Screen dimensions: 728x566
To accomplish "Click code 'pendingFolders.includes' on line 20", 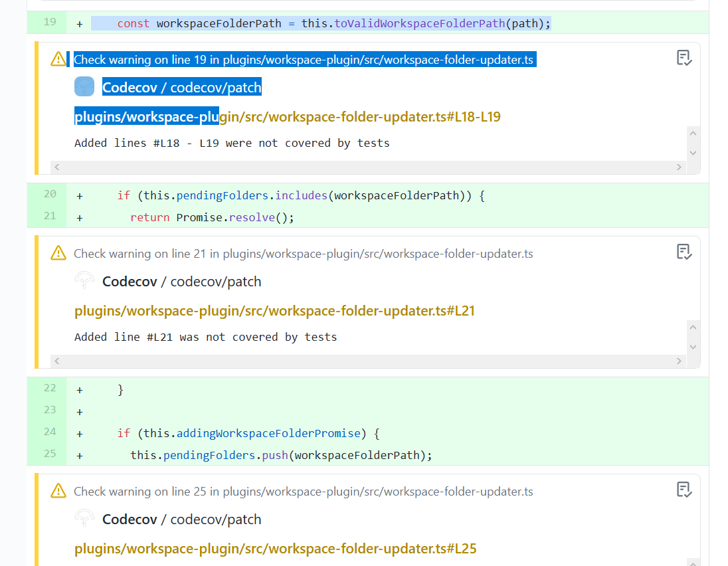I will click(252, 195).
